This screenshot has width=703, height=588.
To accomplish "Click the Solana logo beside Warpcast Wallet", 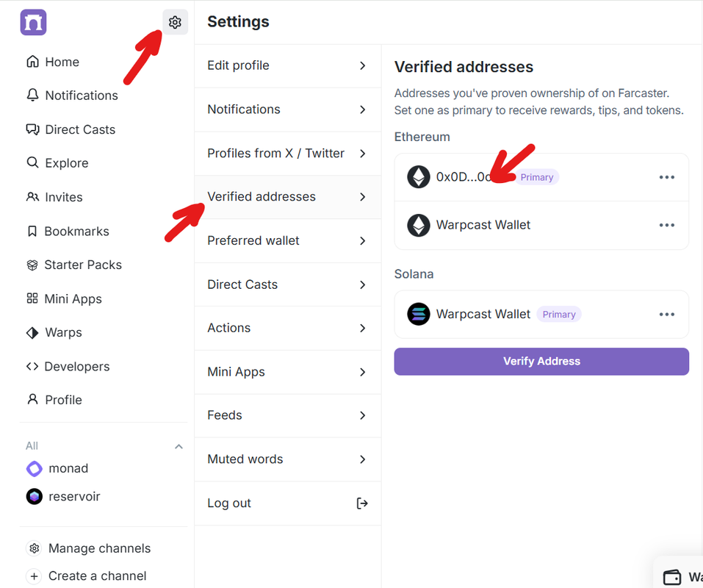I will pos(419,314).
